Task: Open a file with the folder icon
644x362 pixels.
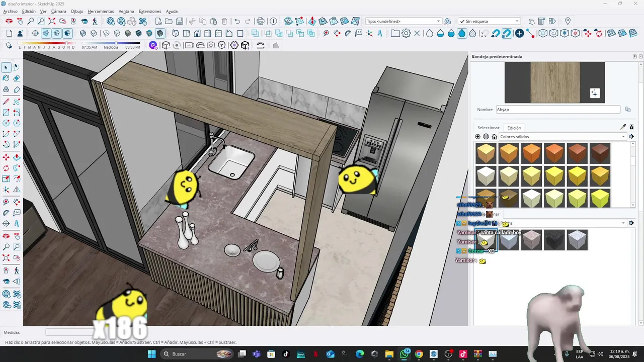Action: tap(169, 21)
